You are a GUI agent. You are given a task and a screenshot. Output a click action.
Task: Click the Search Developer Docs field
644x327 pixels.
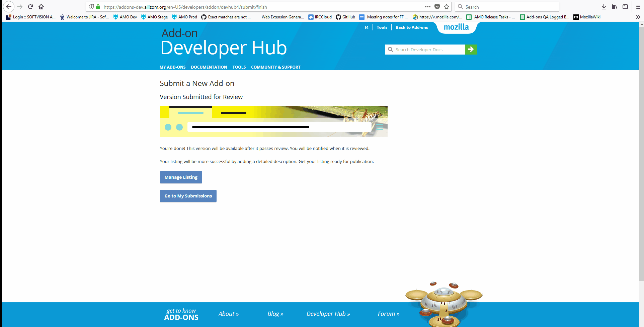pos(425,50)
